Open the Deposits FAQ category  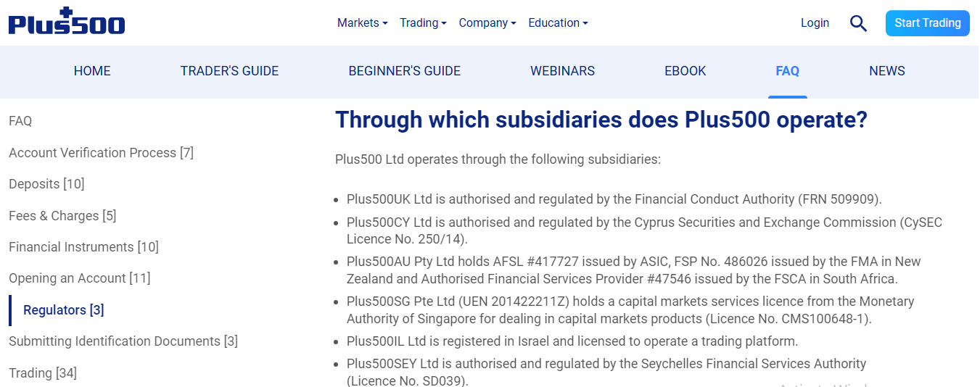(46, 184)
